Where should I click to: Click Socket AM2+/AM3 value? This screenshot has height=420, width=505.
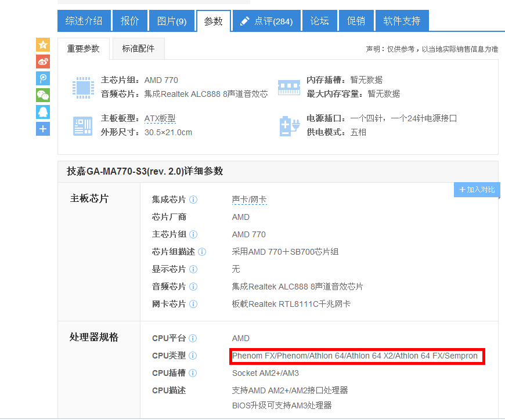pyautogui.click(x=265, y=374)
